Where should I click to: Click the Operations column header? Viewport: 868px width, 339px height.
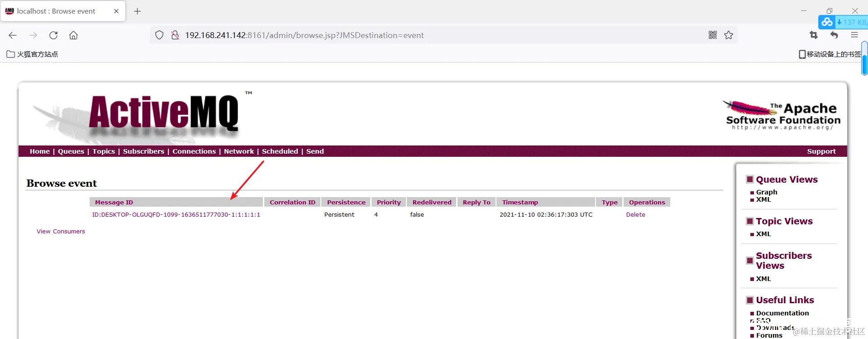pyautogui.click(x=647, y=203)
